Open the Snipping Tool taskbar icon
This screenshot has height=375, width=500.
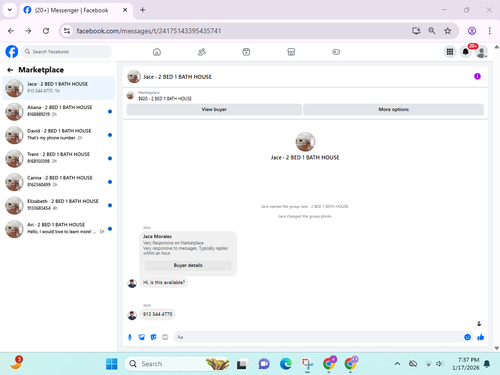[307, 364]
